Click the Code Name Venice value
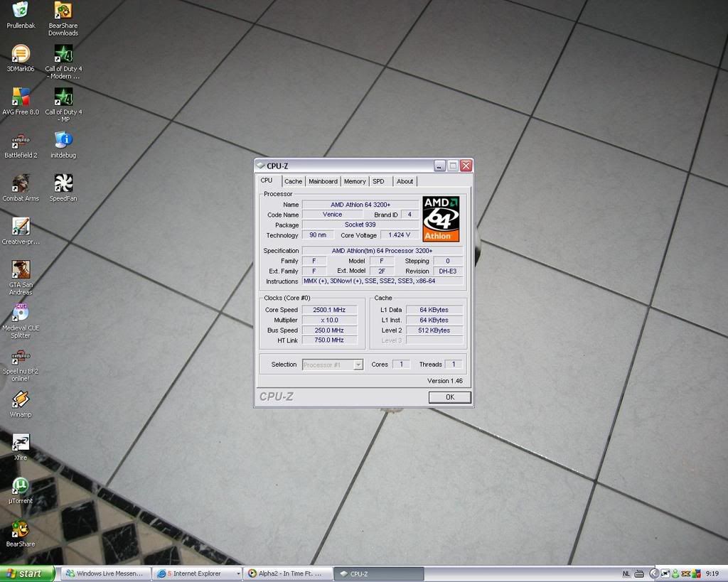This screenshot has height=582, width=728. (333, 215)
